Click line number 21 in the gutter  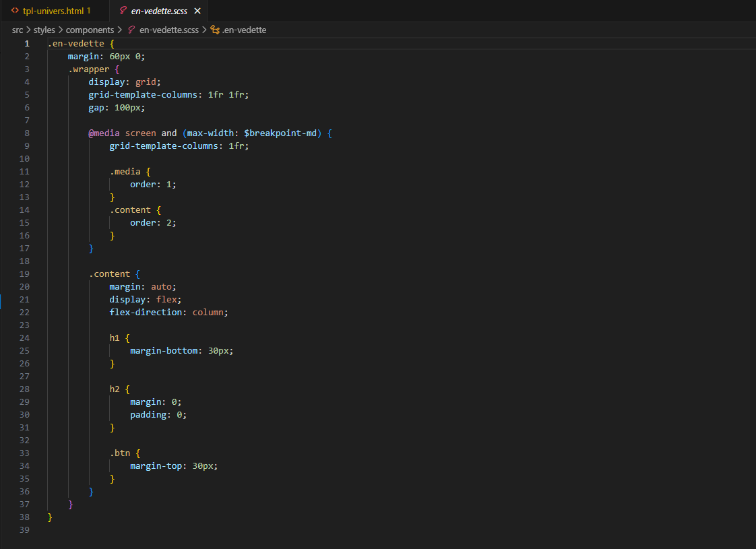(24, 299)
